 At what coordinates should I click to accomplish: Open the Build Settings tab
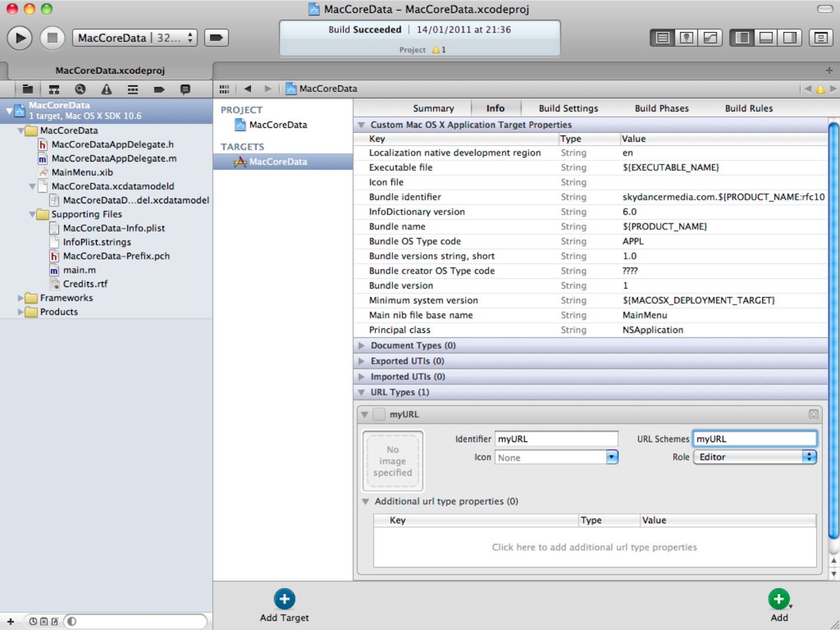[x=568, y=108]
